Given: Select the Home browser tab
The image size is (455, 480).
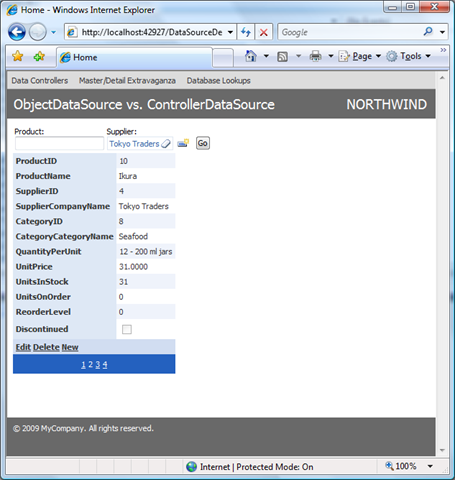Looking at the screenshot, I should point(134,58).
